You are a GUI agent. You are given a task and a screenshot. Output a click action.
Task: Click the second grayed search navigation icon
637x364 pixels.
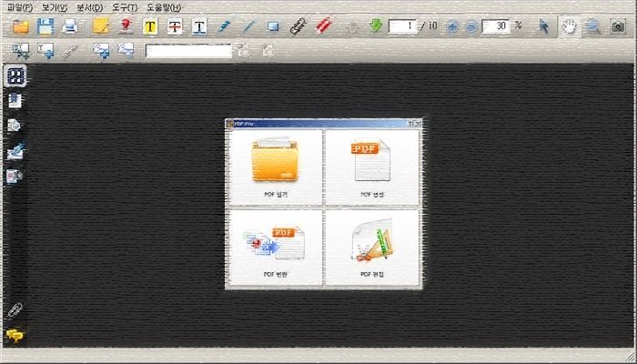click(x=268, y=50)
